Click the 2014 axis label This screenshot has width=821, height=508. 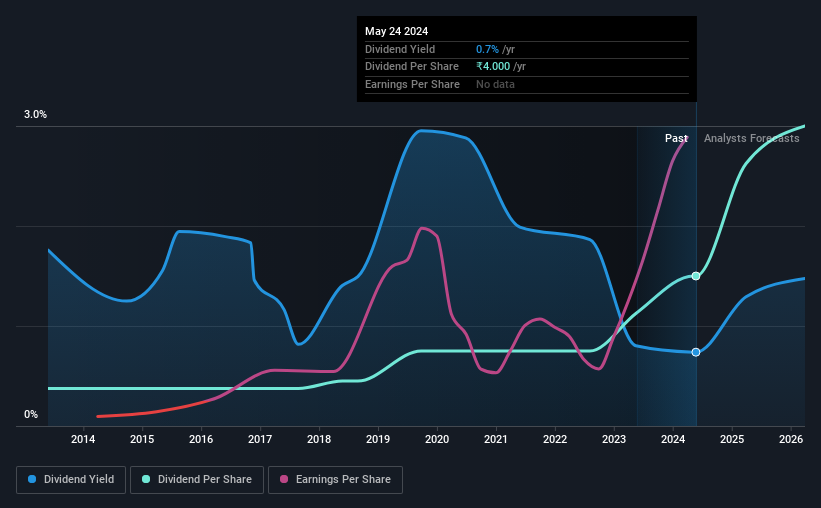(83, 439)
